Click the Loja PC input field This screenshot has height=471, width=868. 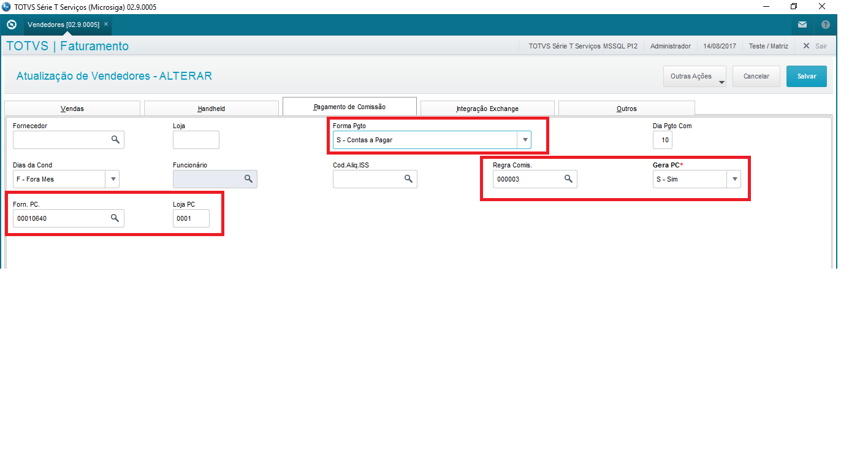point(191,218)
